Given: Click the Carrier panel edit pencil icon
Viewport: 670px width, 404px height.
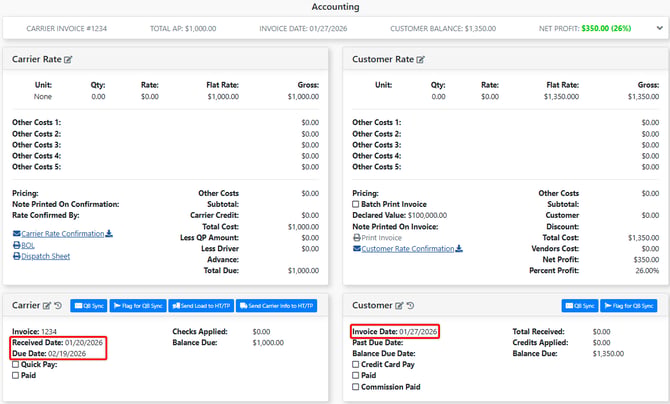Looking at the screenshot, I should click(47, 306).
